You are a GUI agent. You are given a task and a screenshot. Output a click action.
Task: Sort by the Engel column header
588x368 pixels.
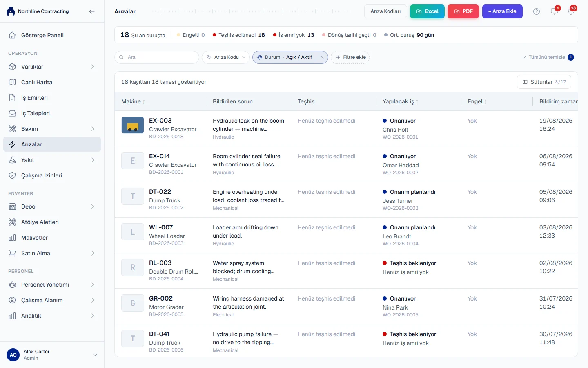pos(477,101)
